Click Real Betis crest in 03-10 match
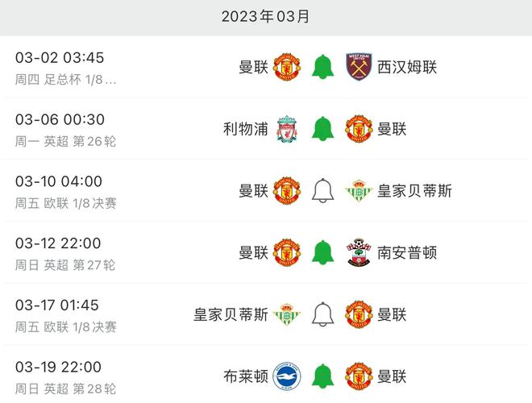 [x=360, y=190]
